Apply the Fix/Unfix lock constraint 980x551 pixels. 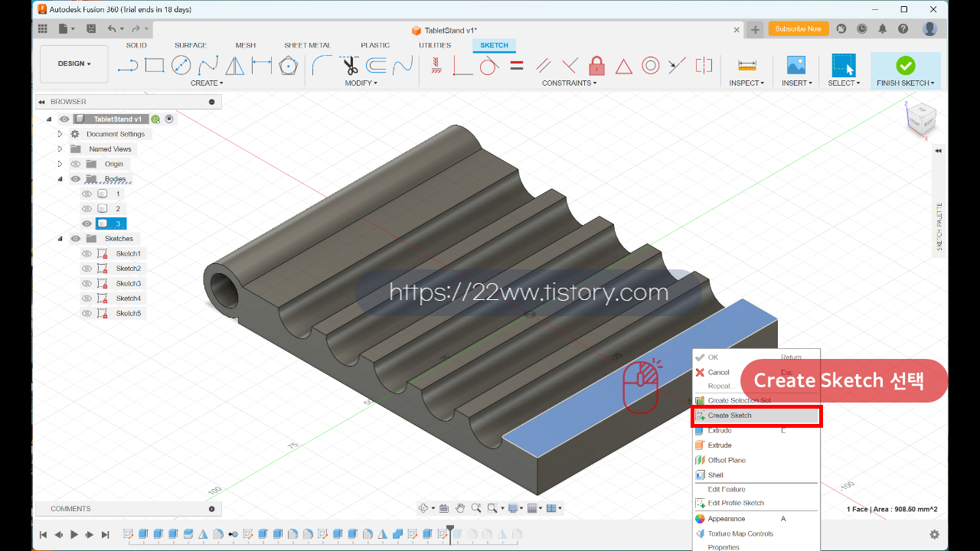pyautogui.click(x=597, y=66)
